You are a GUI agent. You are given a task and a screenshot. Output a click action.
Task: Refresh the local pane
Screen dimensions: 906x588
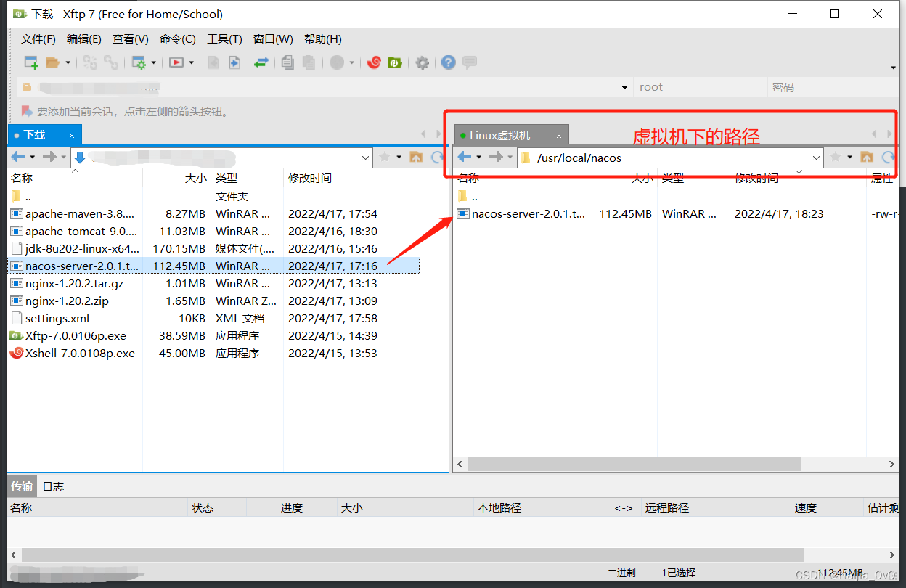click(x=437, y=157)
